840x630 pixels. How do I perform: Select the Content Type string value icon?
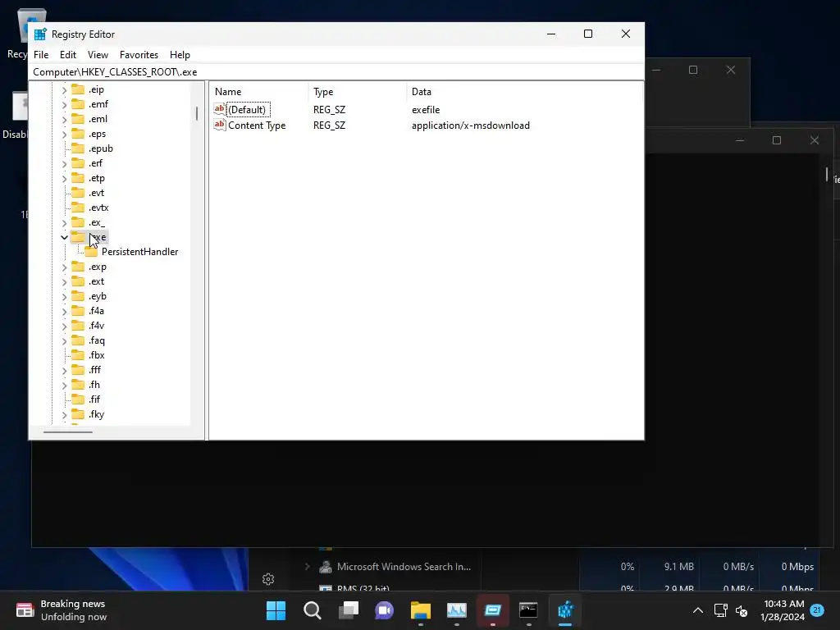pyautogui.click(x=220, y=125)
